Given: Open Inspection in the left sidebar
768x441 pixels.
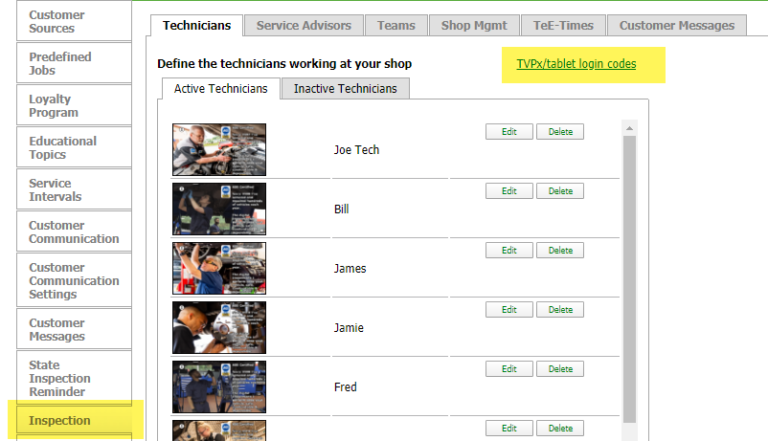Looking at the screenshot, I should tap(60, 421).
